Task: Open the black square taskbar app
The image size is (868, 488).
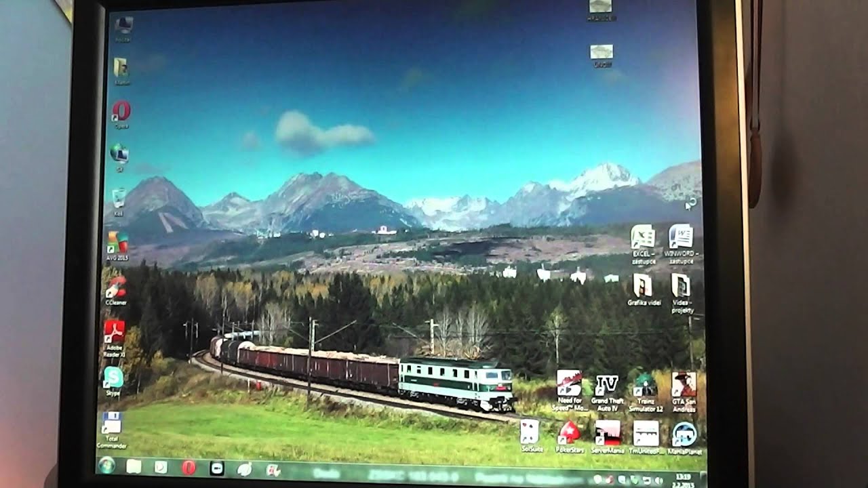Action: pos(217,468)
